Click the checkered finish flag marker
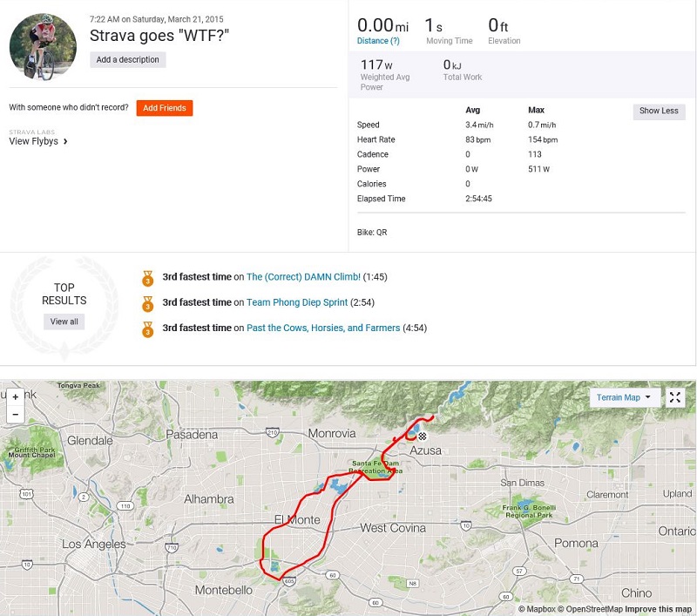The width and height of the screenshot is (697, 616). 423,436
